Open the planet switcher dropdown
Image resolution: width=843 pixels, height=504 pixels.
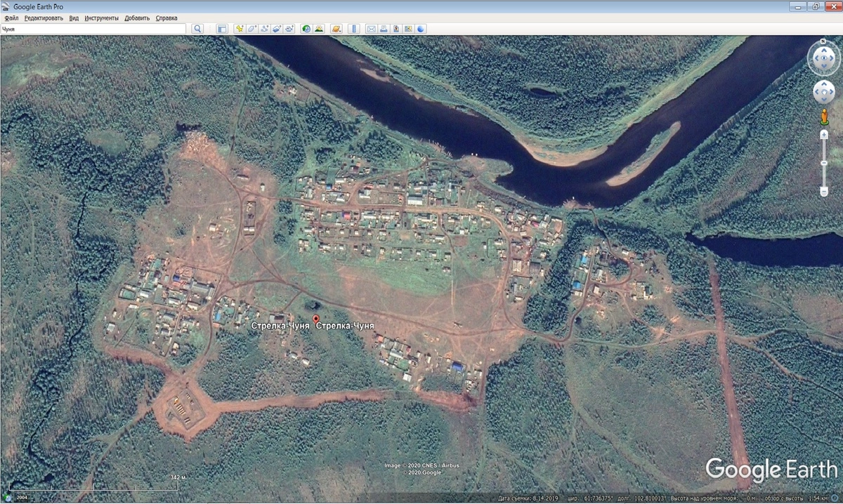[336, 29]
